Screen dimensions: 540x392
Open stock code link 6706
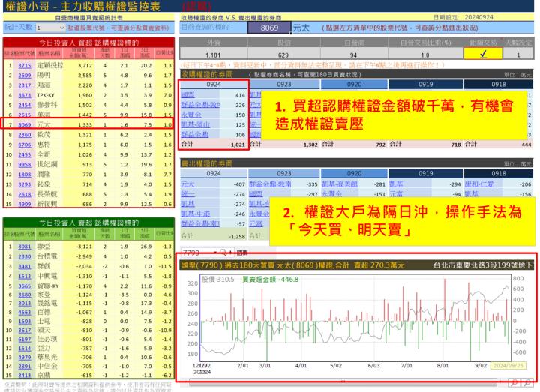coord(25,145)
